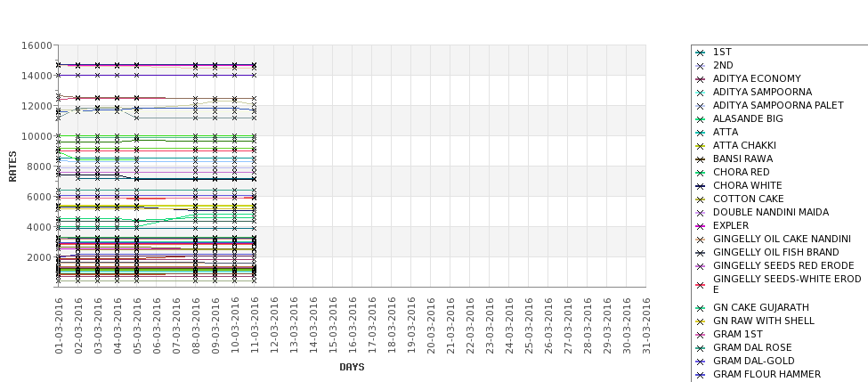The image size is (868, 382).
Task: Click the 12000 y-axis tick label
Action: coord(37,106)
